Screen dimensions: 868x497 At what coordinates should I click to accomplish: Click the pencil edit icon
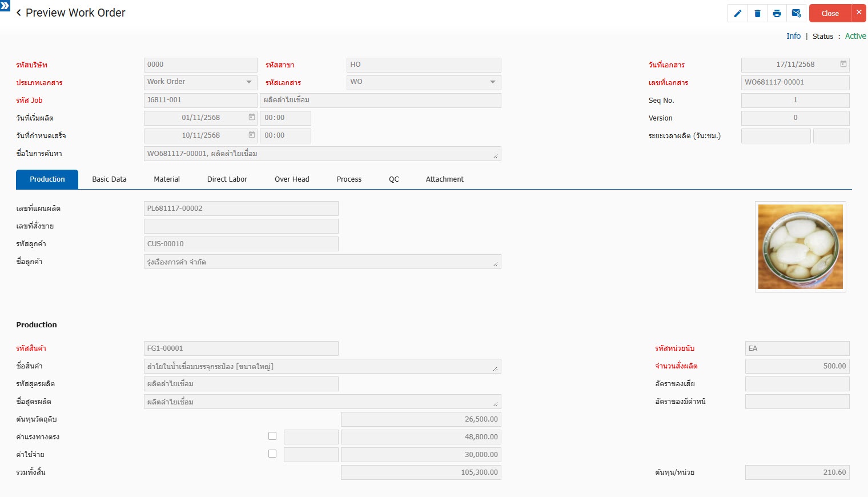coord(737,13)
